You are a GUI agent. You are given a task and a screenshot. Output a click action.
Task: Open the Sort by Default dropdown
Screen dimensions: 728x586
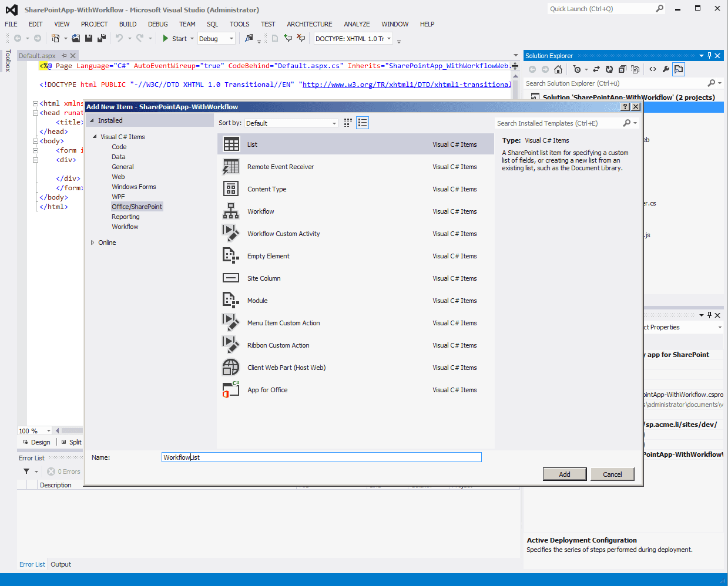(291, 123)
